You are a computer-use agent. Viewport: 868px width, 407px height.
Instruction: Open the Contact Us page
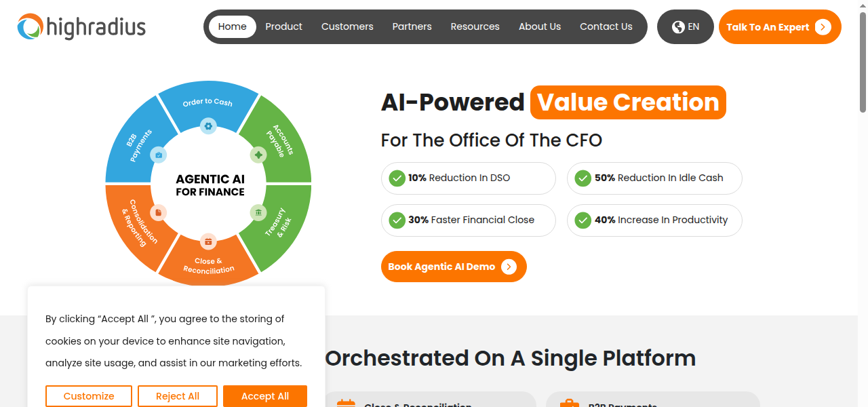click(606, 27)
